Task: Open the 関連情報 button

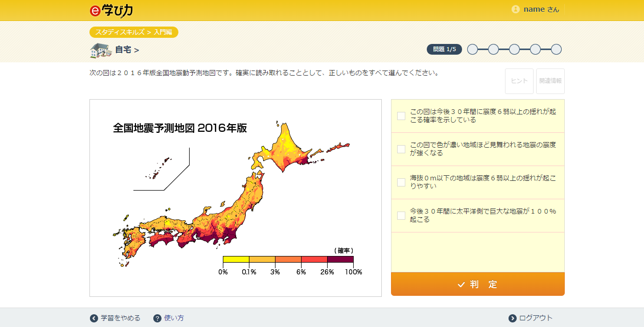Action: (550, 81)
